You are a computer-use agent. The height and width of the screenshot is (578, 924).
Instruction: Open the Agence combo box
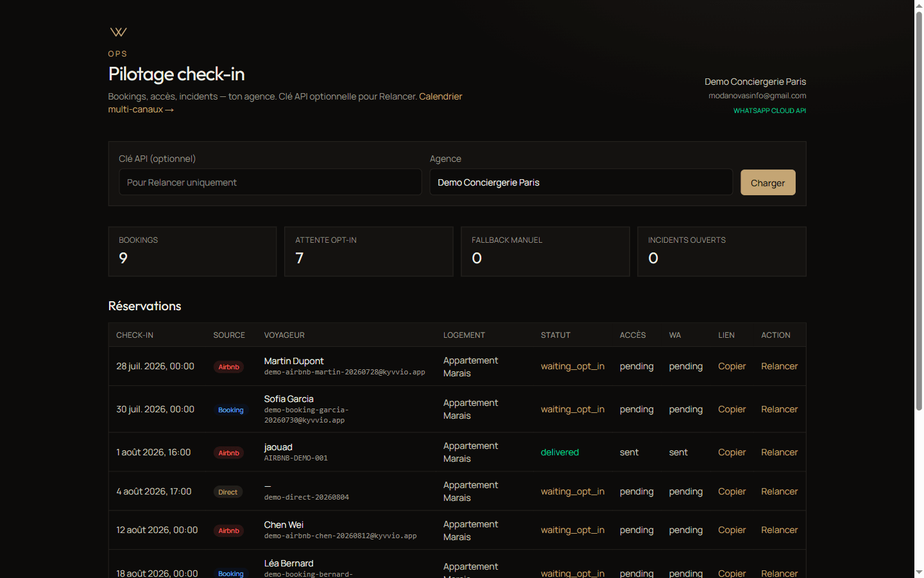pyautogui.click(x=581, y=182)
